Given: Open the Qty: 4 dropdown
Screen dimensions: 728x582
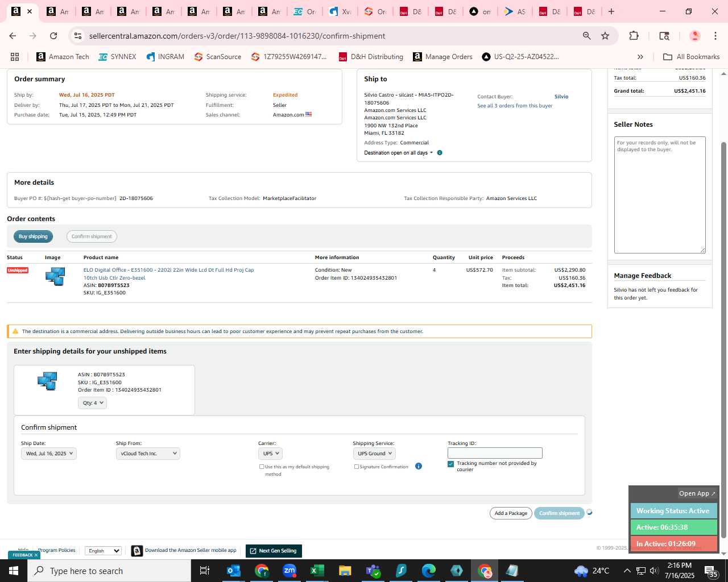Looking at the screenshot, I should pyautogui.click(x=92, y=403).
